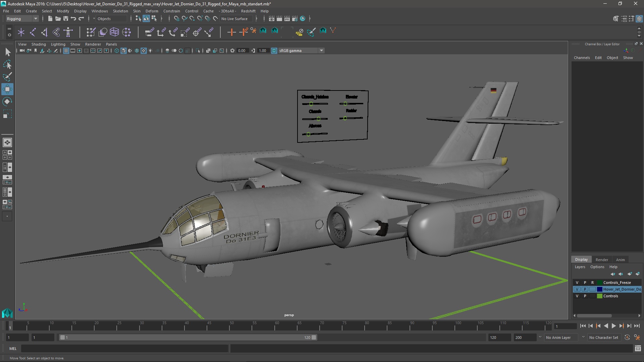Screen dimensions: 644x362
Task: Toggle use all lights in the viewport
Action: coord(150,51)
